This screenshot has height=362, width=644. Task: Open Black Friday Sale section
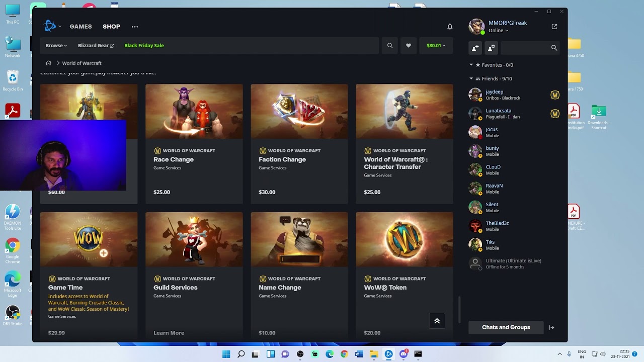tap(144, 45)
